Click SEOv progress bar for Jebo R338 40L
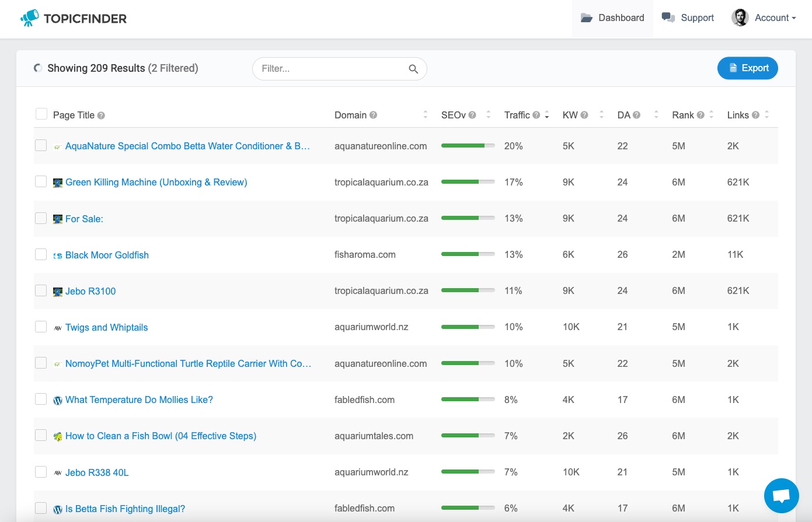812x522 pixels. 468,472
